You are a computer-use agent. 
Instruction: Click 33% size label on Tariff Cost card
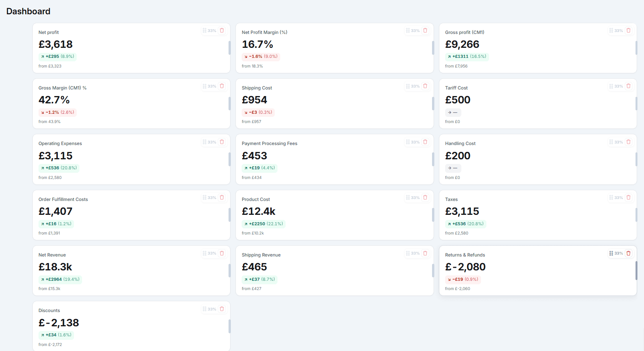(x=619, y=86)
